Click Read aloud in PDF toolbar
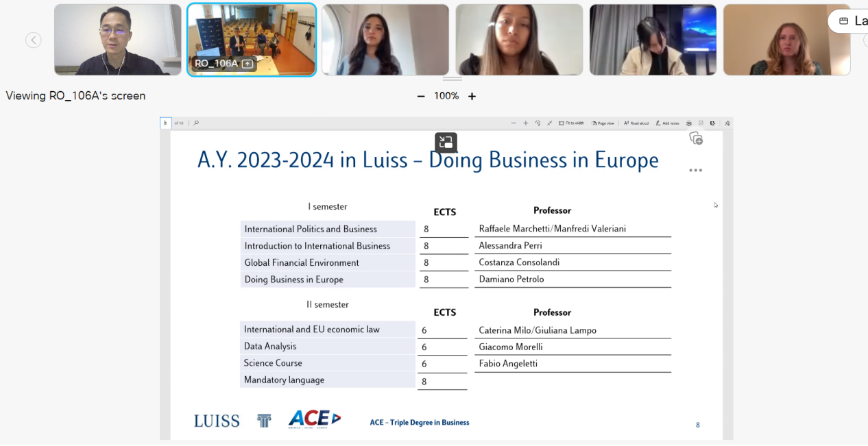The height and width of the screenshot is (446, 868). (x=636, y=123)
